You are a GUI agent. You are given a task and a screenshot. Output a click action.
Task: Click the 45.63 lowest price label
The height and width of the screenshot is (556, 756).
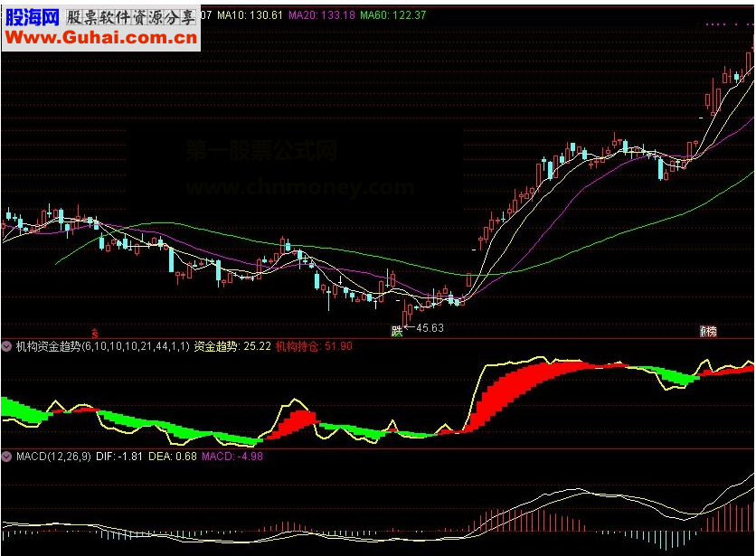click(x=430, y=328)
